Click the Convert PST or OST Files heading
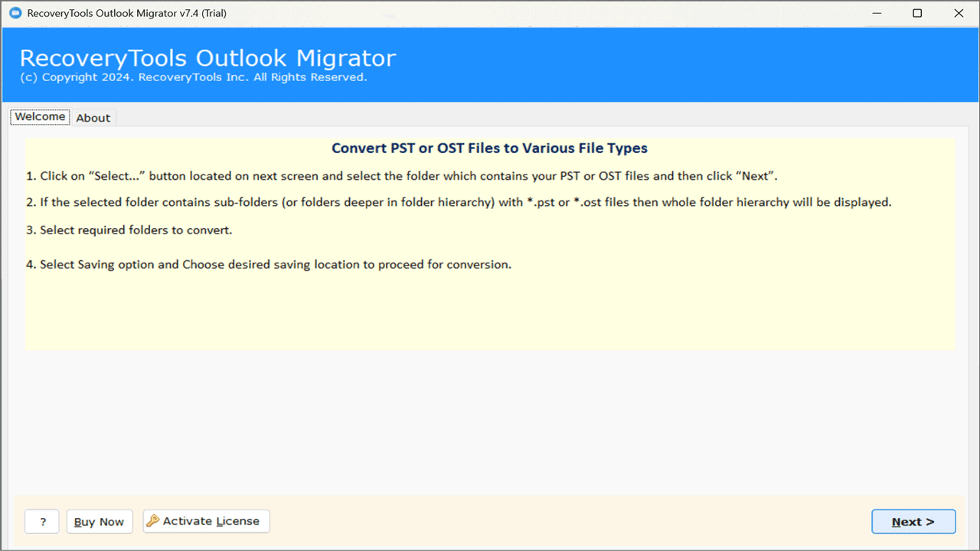980x551 pixels. (x=489, y=148)
